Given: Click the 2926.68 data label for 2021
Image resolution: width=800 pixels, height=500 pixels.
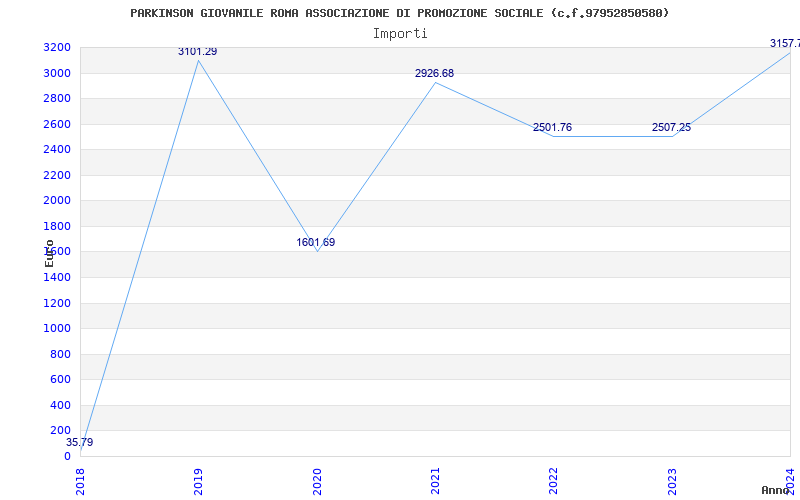Looking at the screenshot, I should 434,73.
